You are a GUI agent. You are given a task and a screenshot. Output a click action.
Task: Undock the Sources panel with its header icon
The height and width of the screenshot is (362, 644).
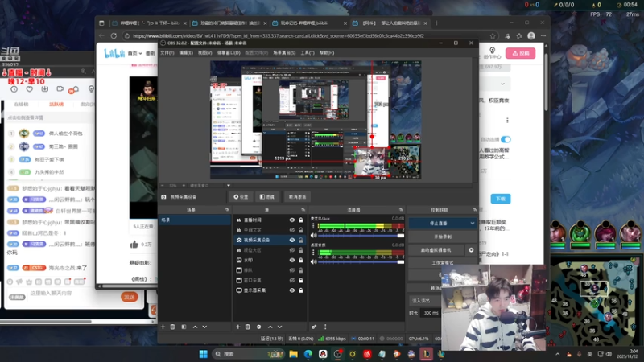[x=303, y=210]
